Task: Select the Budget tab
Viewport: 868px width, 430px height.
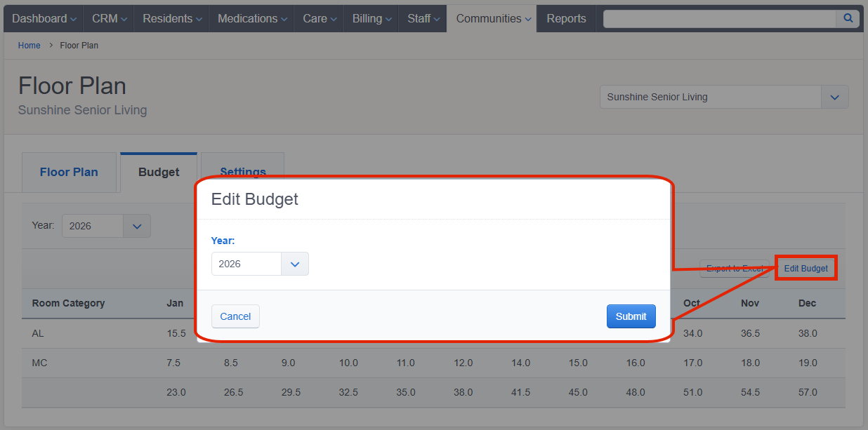Action: coord(159,172)
